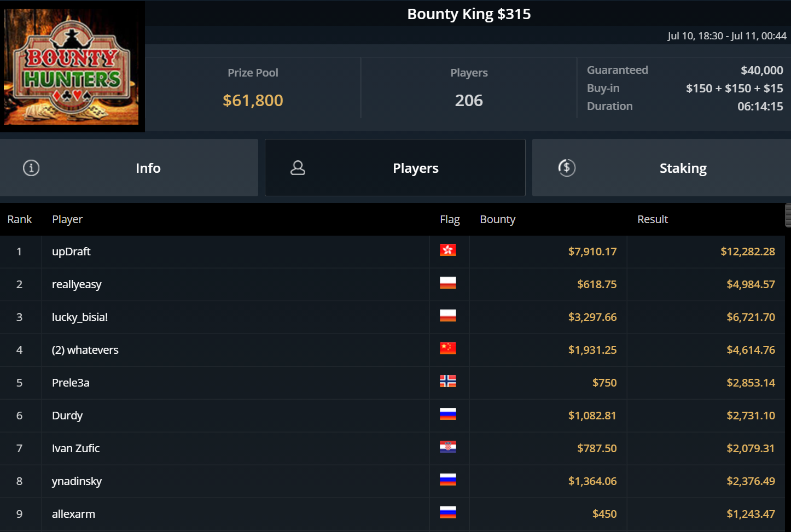Viewport: 791px width, 532px height.
Task: Click the Croatia flag beside Ivan Zufic
Action: (447, 447)
